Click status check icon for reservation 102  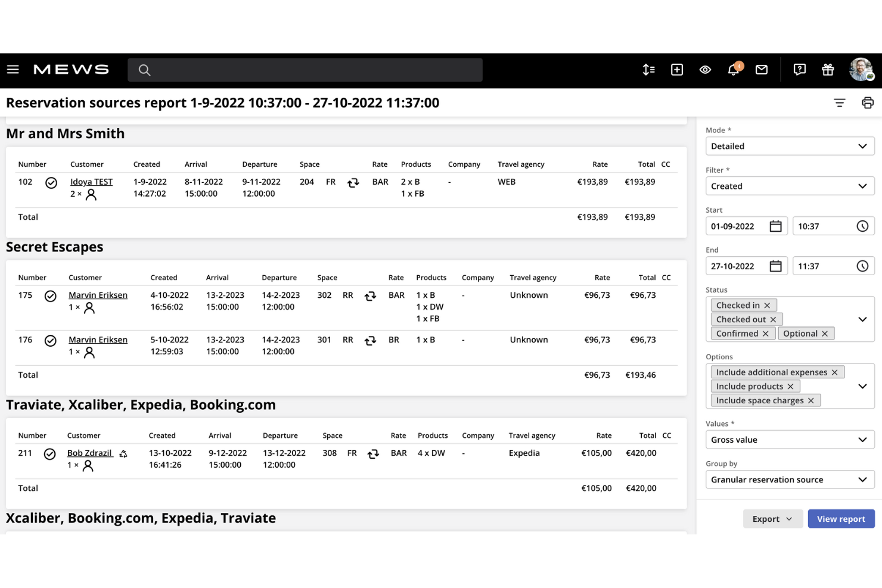click(51, 183)
